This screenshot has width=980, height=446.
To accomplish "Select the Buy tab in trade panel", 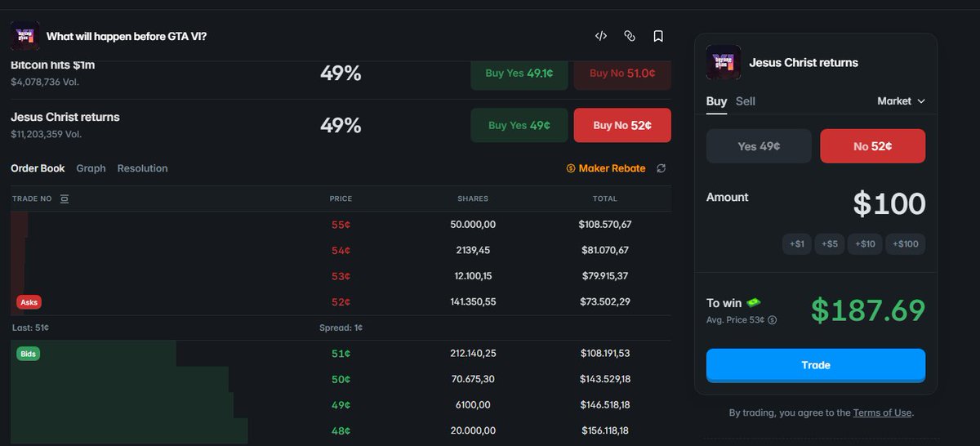I will point(716,101).
